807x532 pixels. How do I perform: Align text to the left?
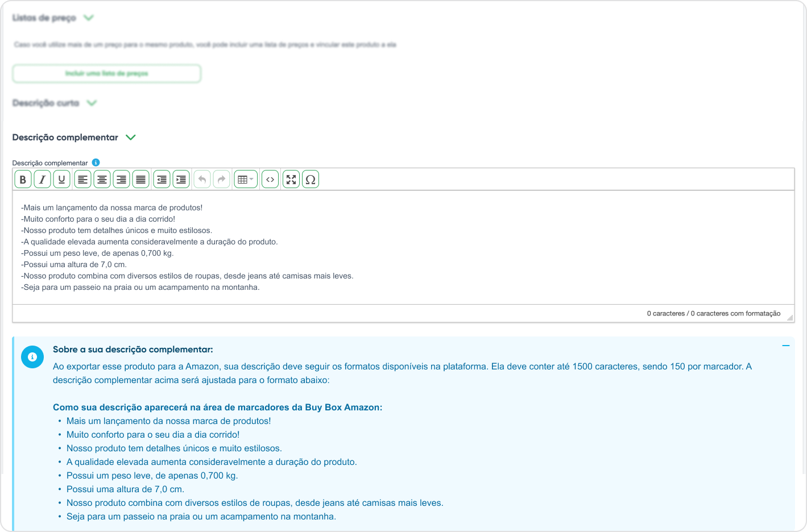[x=83, y=180]
